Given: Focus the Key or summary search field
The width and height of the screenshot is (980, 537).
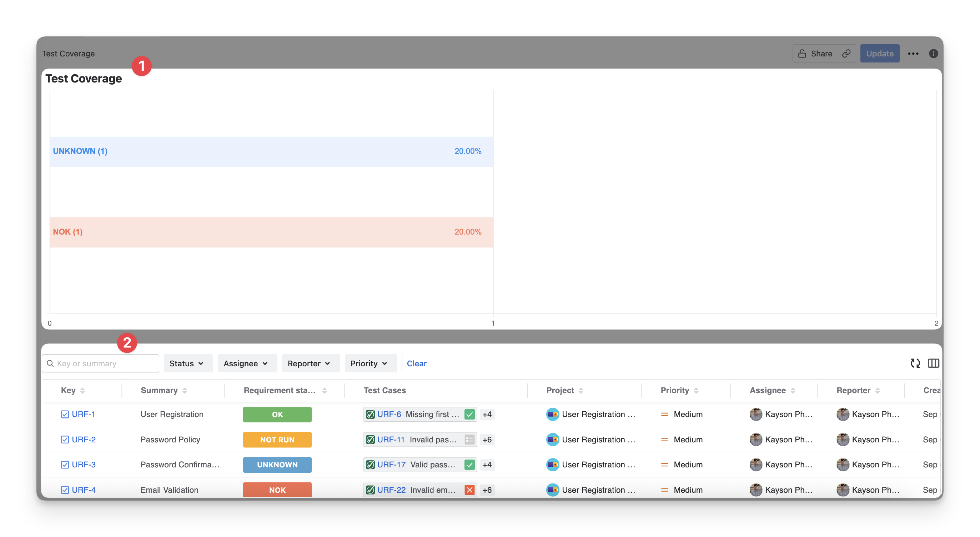Looking at the screenshot, I should [x=103, y=363].
